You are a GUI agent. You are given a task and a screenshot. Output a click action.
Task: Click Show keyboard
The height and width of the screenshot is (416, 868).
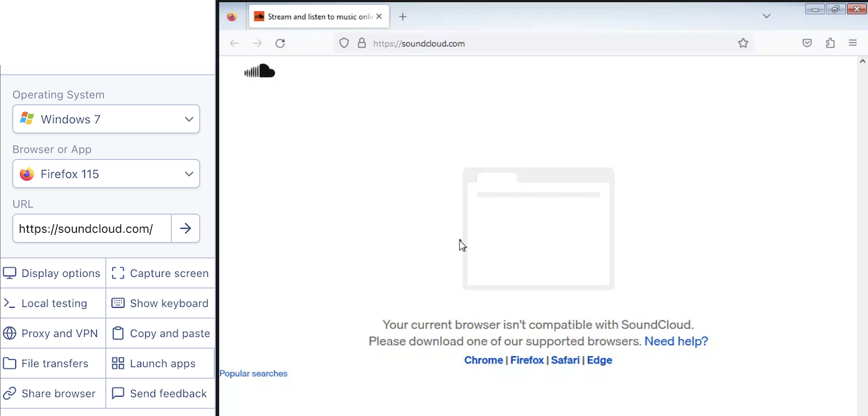tap(160, 303)
